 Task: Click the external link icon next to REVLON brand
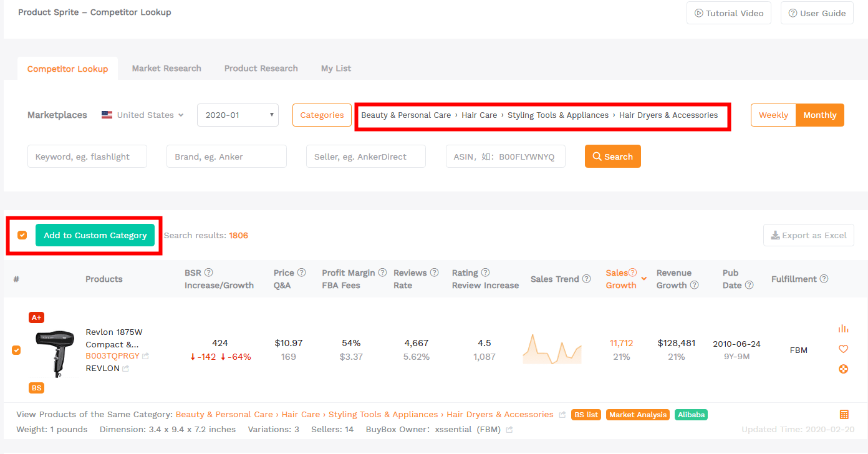(125, 368)
